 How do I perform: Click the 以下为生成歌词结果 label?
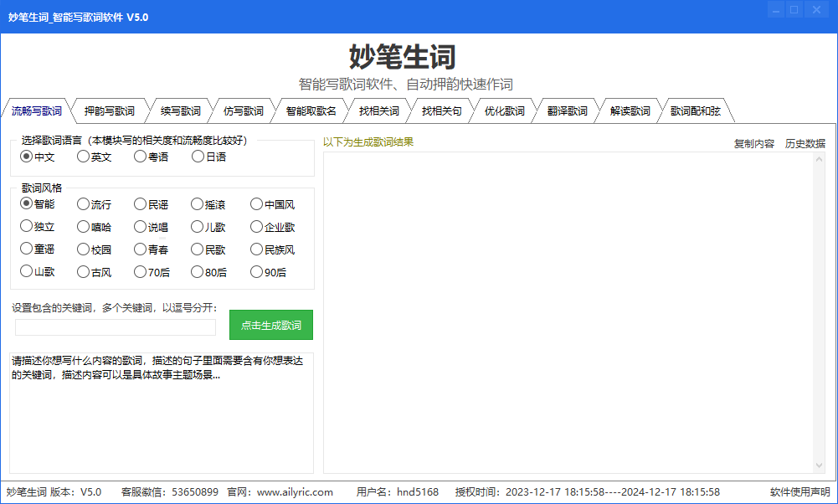[368, 142]
